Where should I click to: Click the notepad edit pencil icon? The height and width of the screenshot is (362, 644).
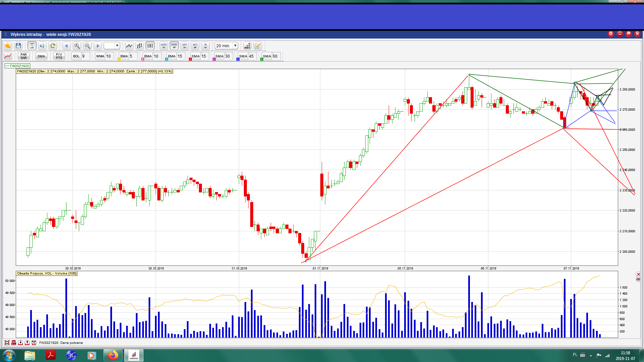tap(258, 46)
